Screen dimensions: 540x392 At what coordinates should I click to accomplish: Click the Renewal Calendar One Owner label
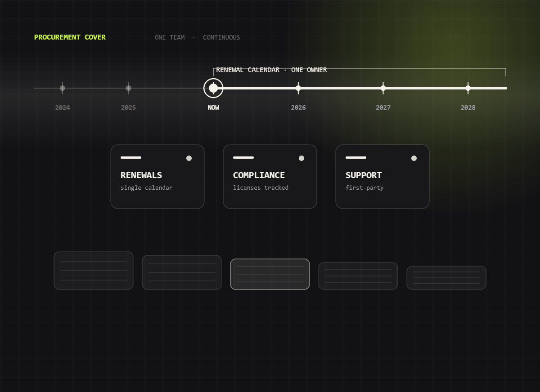coord(271,70)
